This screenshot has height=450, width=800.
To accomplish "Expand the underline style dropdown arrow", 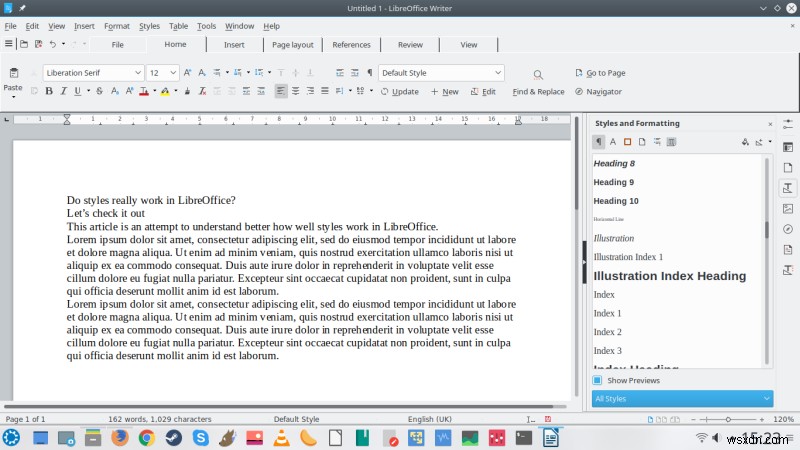I will [88, 91].
